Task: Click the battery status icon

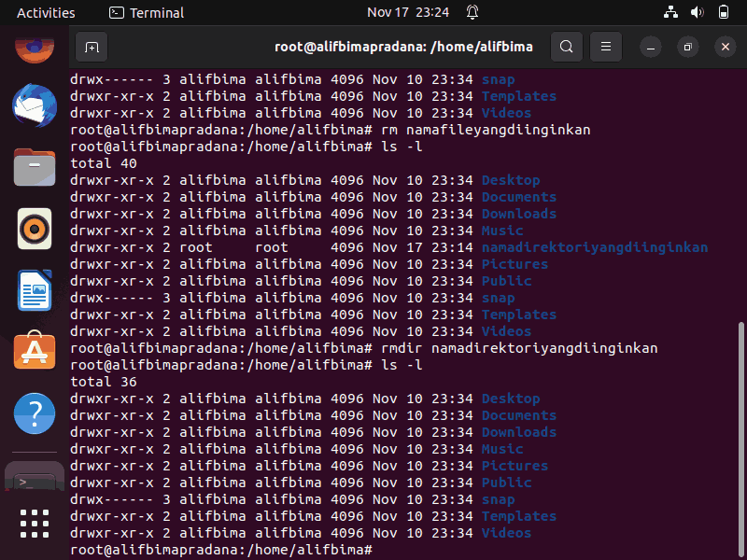Action: pyautogui.click(x=723, y=12)
